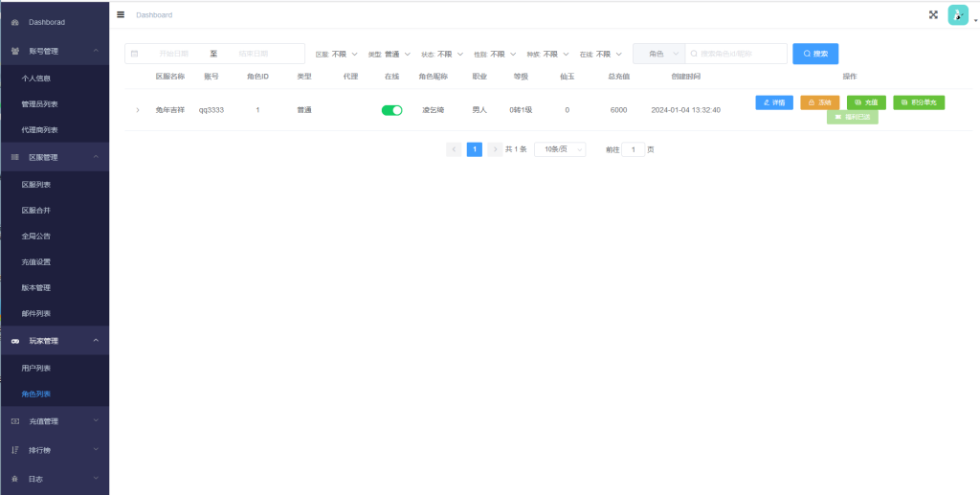
Task: Click the hamburger menu collapse icon
Action: (121, 14)
